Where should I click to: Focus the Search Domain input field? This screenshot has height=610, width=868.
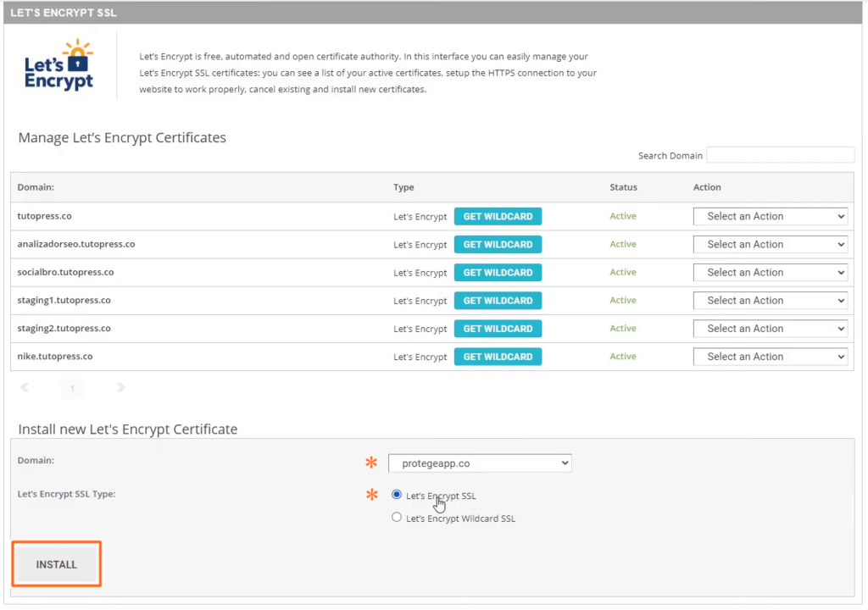[780, 155]
